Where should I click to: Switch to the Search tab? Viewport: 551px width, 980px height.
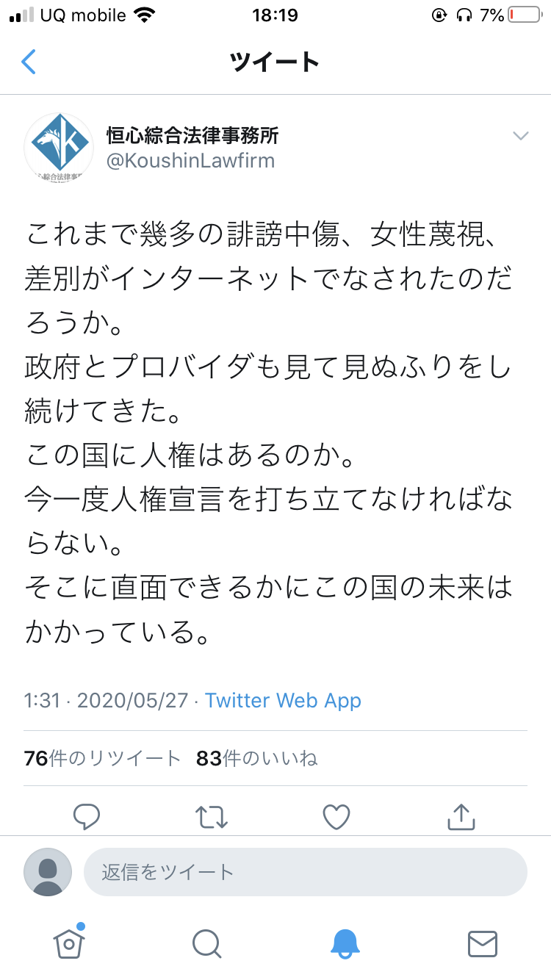click(206, 944)
